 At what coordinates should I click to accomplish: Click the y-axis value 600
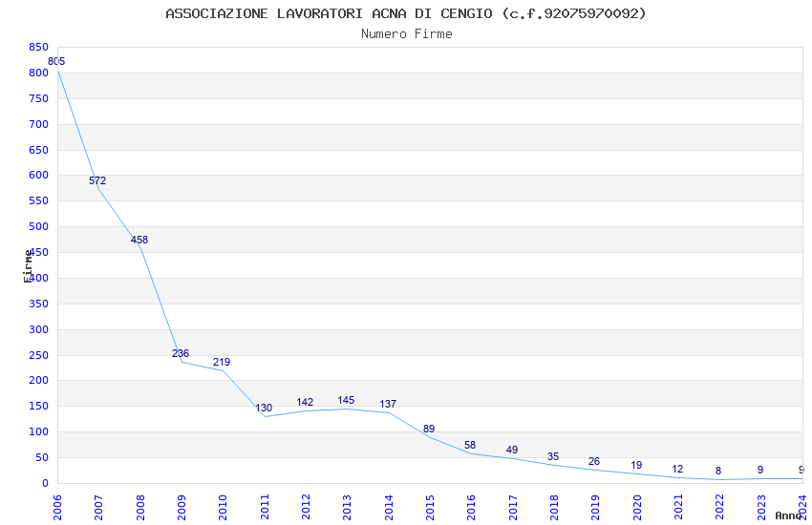(39, 176)
